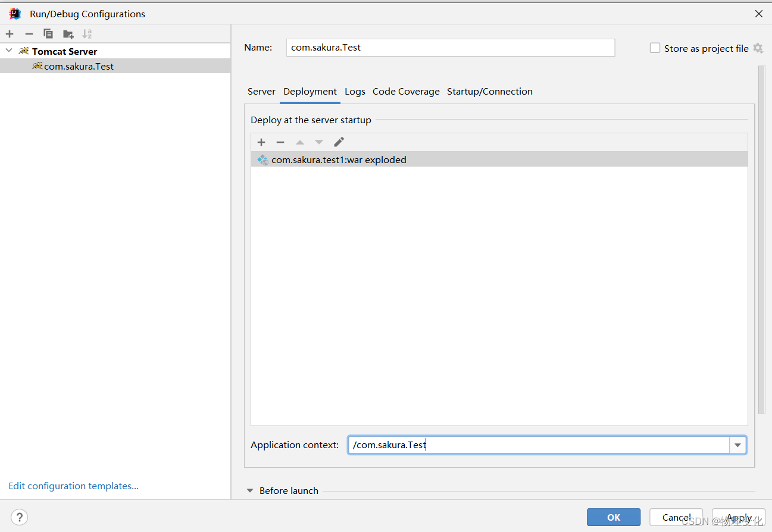Open the Application context dropdown

737,445
